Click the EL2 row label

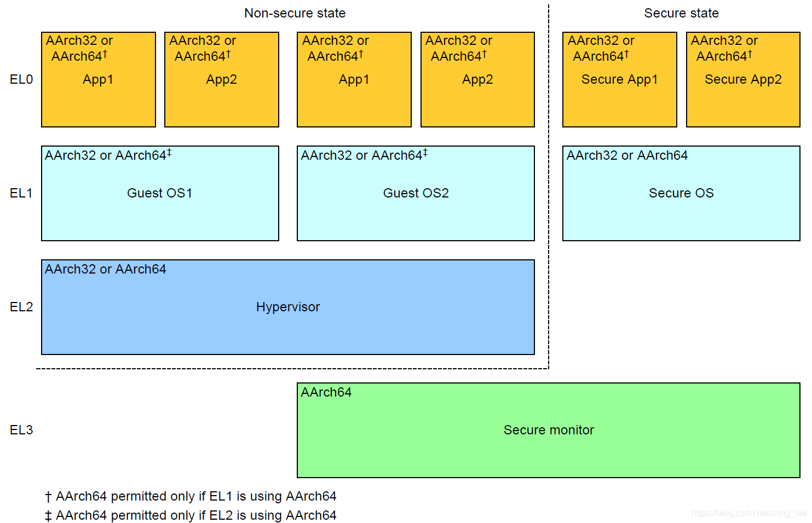point(21,307)
